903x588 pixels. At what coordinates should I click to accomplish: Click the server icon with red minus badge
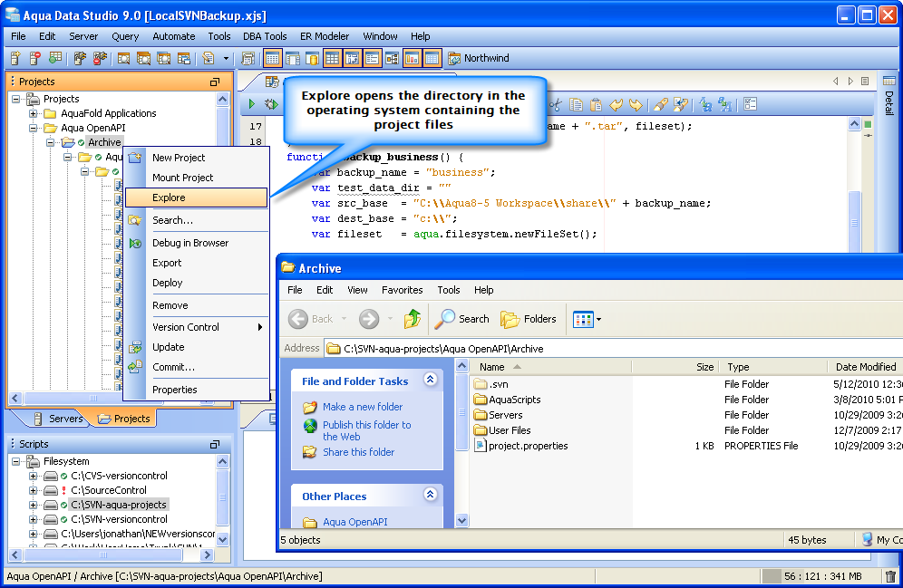click(x=35, y=58)
